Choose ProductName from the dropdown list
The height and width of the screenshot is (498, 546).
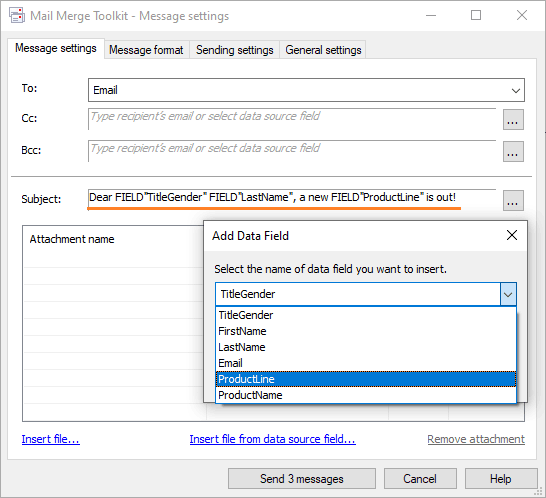point(366,395)
